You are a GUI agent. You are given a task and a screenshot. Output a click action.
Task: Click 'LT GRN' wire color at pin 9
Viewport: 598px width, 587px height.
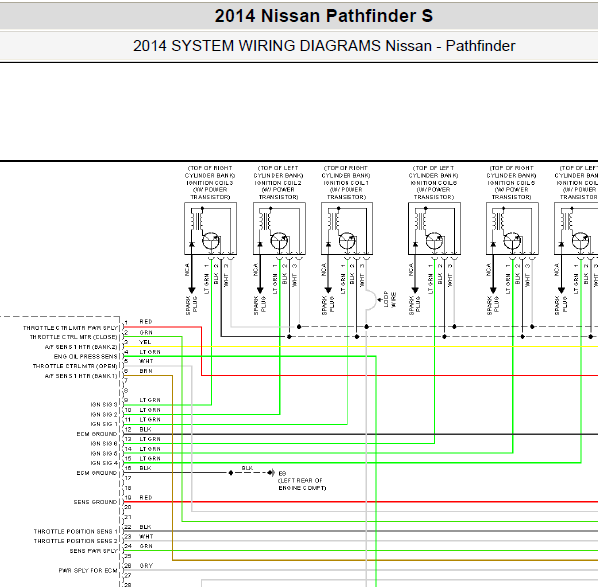coord(150,400)
